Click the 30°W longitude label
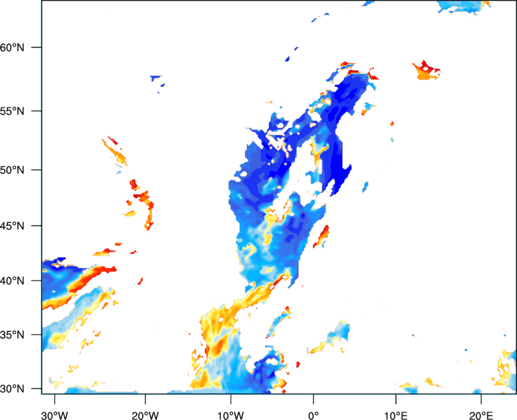 point(54,415)
